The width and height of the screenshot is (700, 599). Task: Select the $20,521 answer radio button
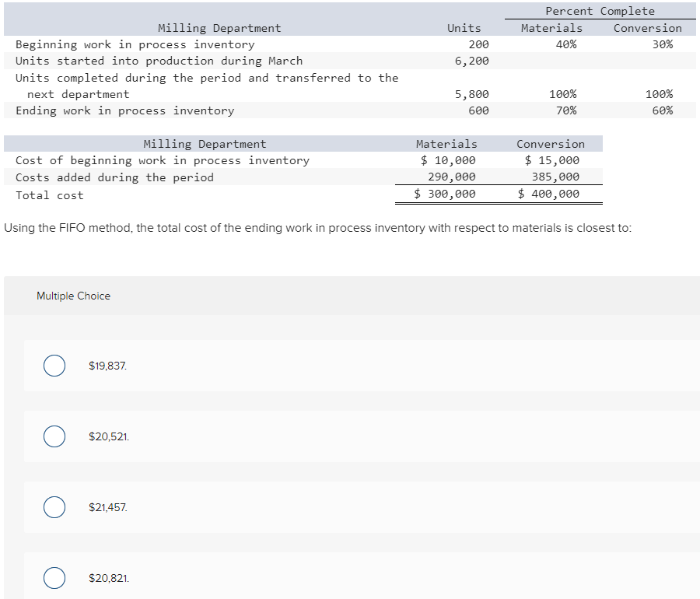(54, 436)
